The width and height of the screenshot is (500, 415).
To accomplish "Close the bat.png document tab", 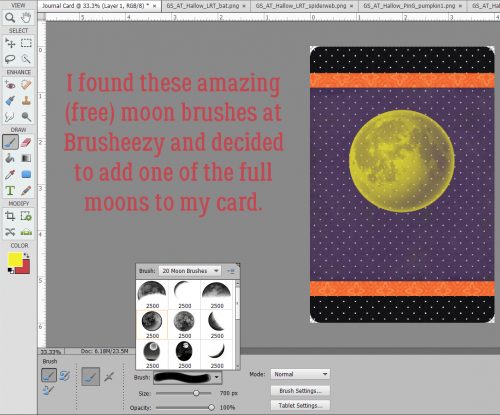I will [244, 6].
